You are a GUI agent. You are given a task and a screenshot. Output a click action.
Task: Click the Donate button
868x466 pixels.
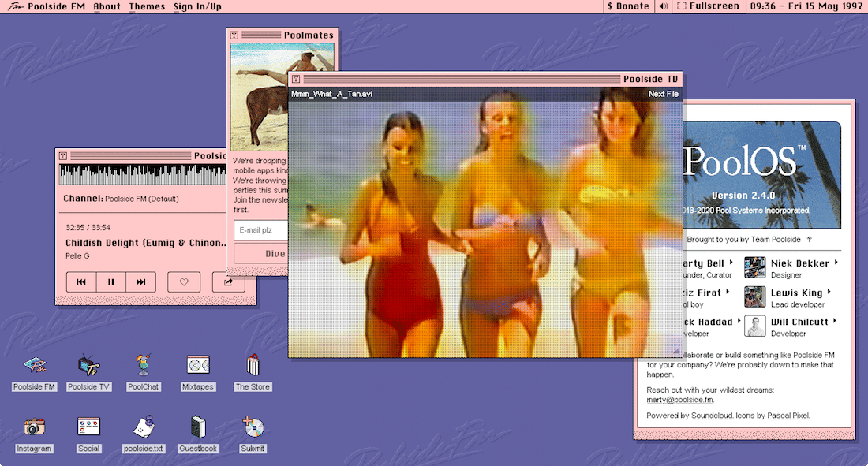[628, 6]
